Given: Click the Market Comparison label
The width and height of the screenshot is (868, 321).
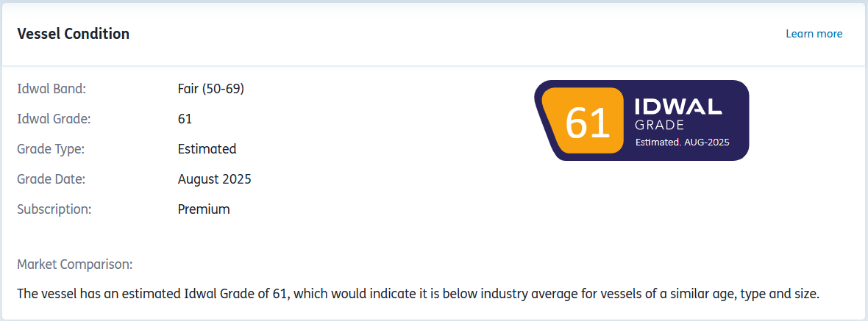Looking at the screenshot, I should pyautogui.click(x=75, y=264).
